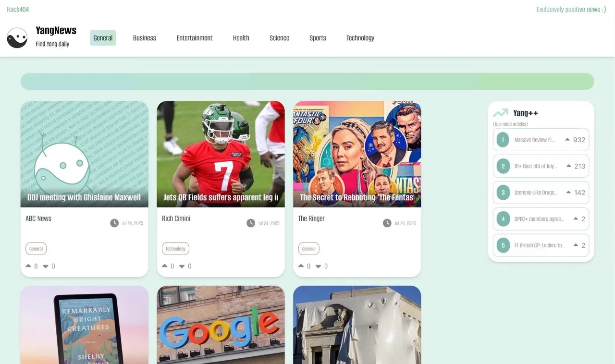Image resolution: width=615 pixels, height=364 pixels.
Task: Select the Sports category tab
Action: click(x=318, y=38)
